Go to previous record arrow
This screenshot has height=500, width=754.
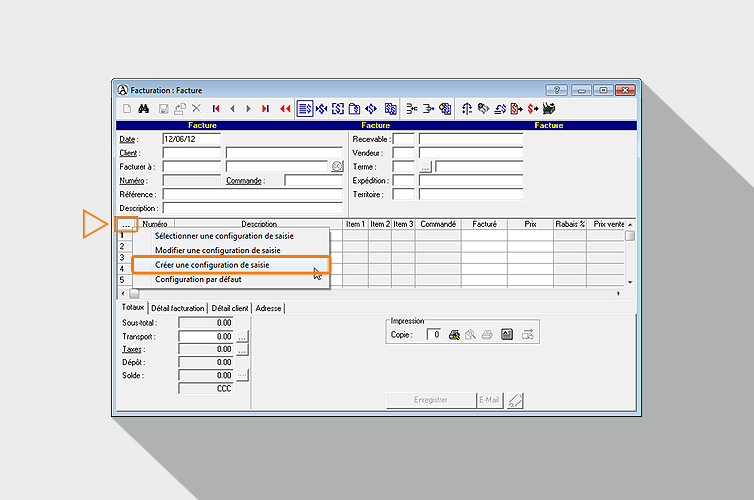[233, 109]
